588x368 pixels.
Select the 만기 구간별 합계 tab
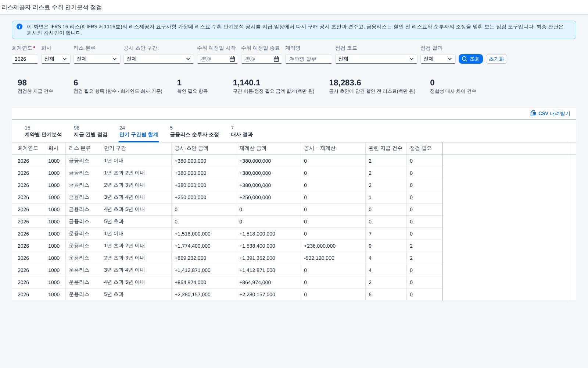point(139,131)
